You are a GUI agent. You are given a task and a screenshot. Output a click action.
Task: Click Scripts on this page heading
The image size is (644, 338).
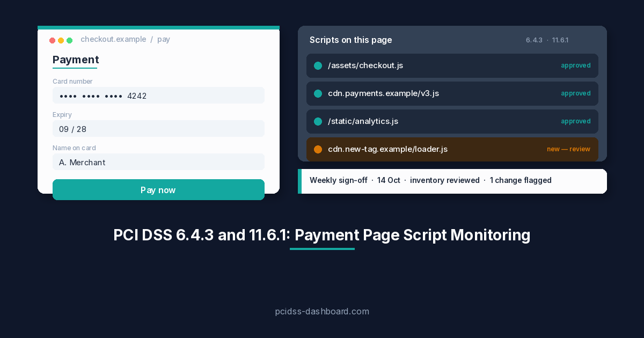pyautogui.click(x=351, y=40)
